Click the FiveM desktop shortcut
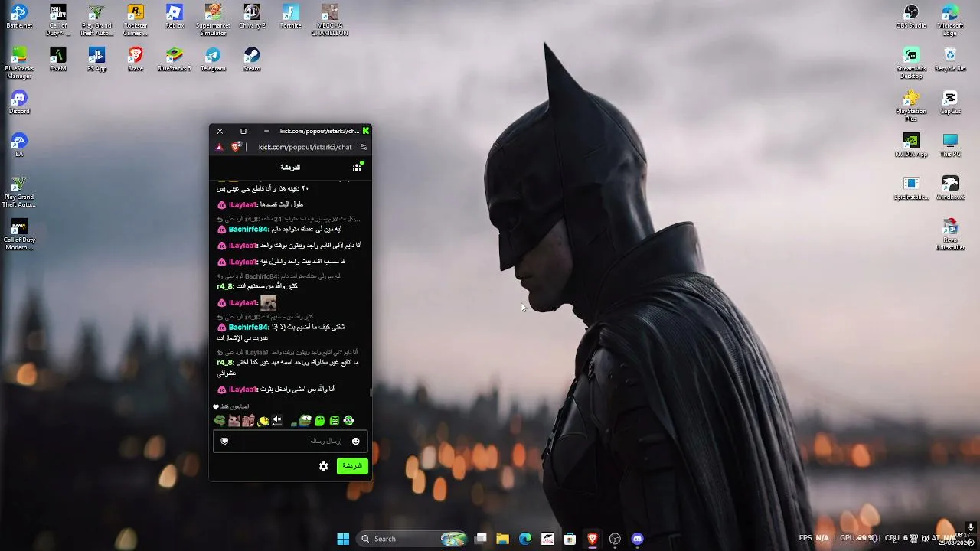This screenshot has height=551, width=980. click(x=58, y=60)
